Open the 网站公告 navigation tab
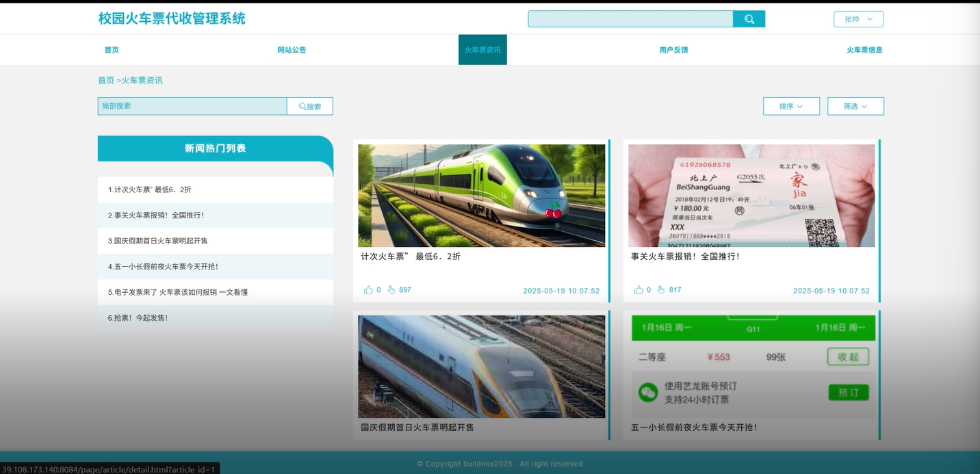 pyautogui.click(x=292, y=50)
